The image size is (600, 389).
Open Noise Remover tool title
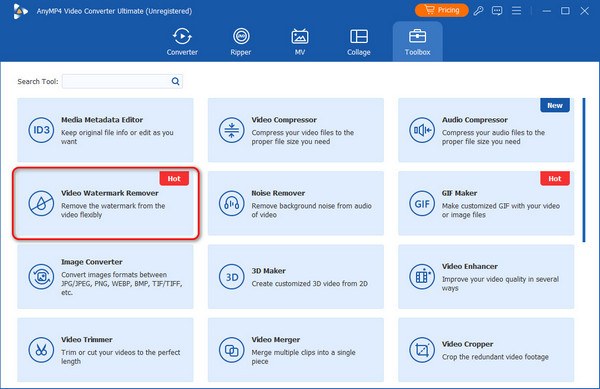(x=278, y=193)
